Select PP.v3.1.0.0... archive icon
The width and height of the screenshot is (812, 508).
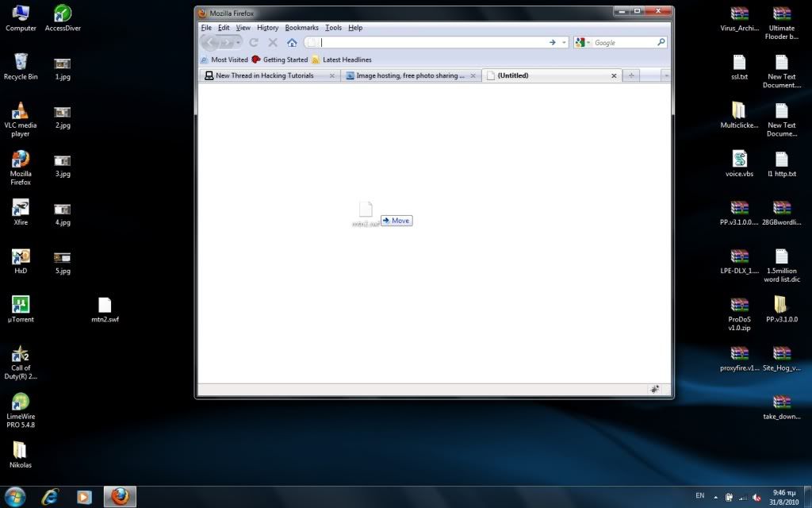click(740, 213)
